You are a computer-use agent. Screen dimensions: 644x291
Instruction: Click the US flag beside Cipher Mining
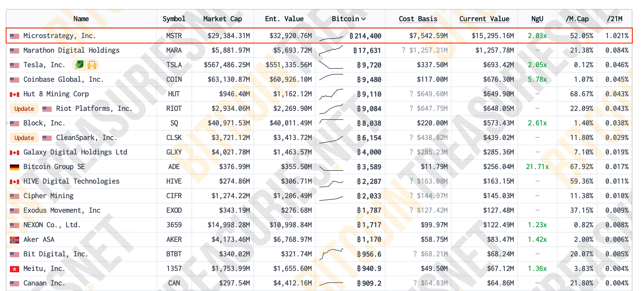pos(15,196)
